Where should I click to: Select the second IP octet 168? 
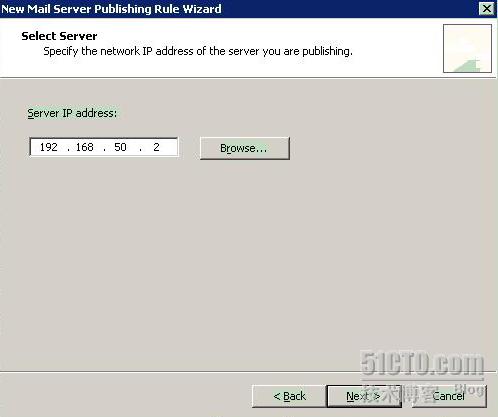85,147
